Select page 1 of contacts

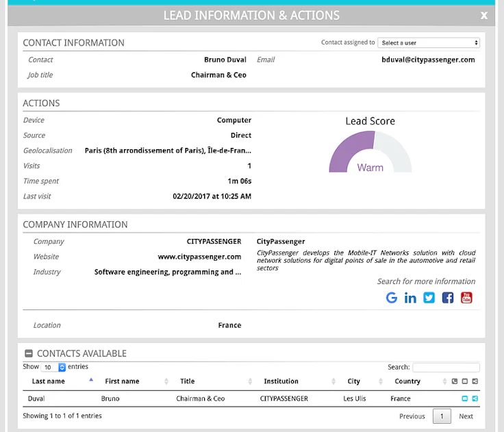coord(442,416)
